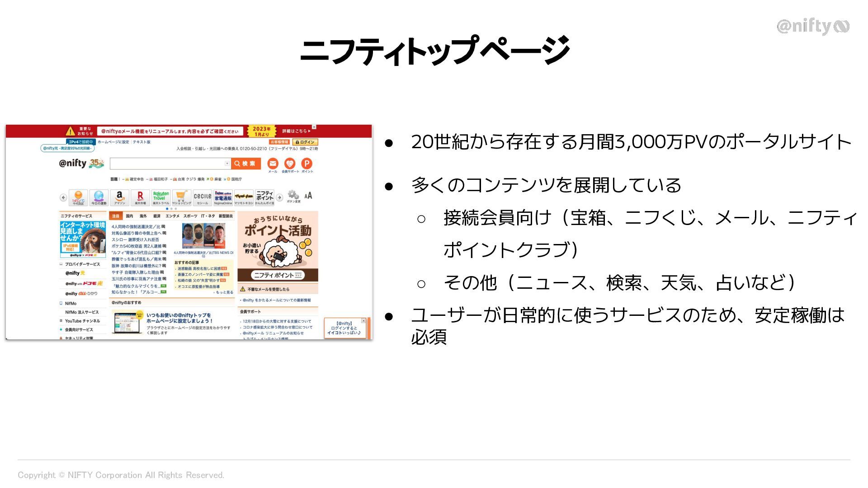Select the IT・ネタ news tab
The image size is (868, 488).
(x=208, y=216)
